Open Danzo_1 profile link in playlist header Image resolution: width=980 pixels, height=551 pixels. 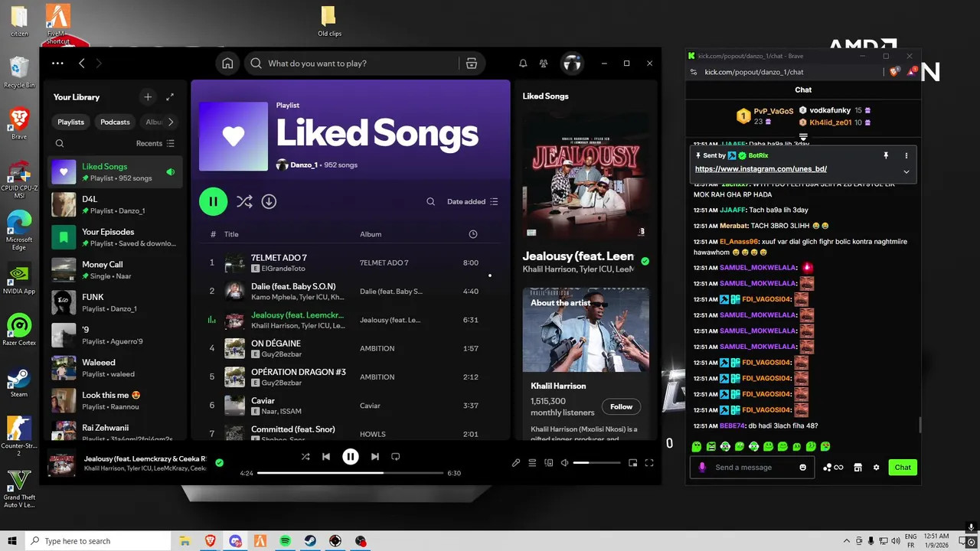pyautogui.click(x=304, y=165)
